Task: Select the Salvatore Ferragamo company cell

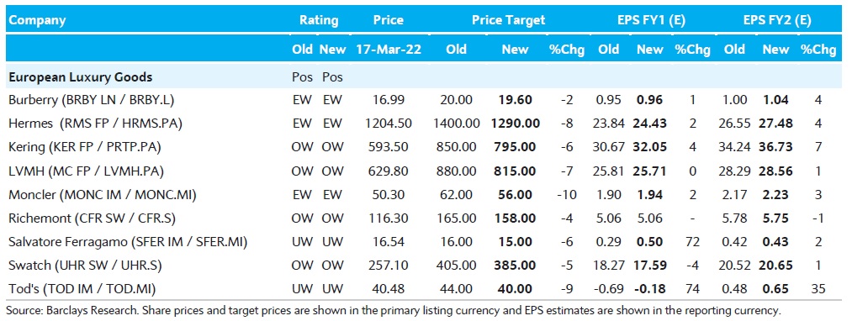Action: (x=128, y=242)
